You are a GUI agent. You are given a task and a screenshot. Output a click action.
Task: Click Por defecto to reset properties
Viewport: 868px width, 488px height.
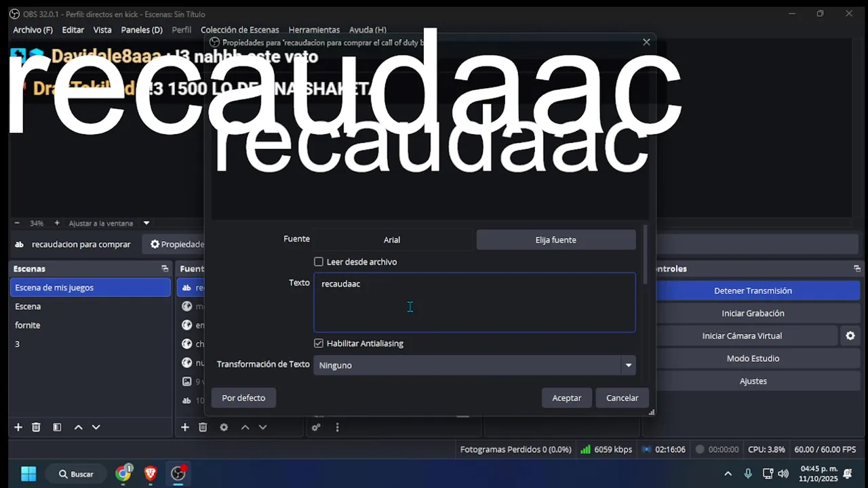coord(243,398)
